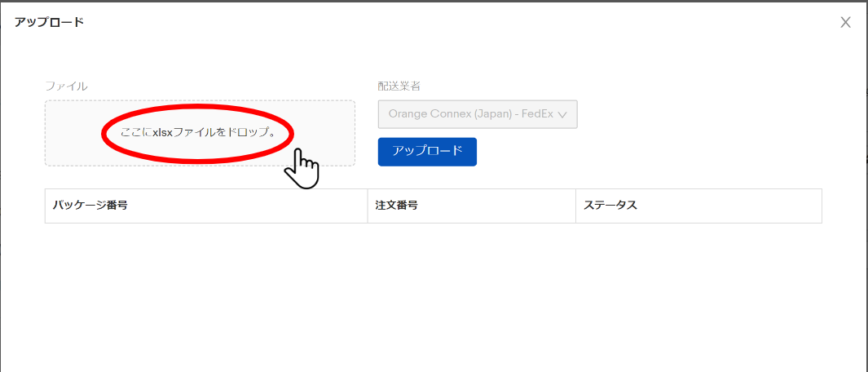The height and width of the screenshot is (372, 868).
Task: Select the パッケージ番号 column header
Action: pyautogui.click(x=206, y=206)
